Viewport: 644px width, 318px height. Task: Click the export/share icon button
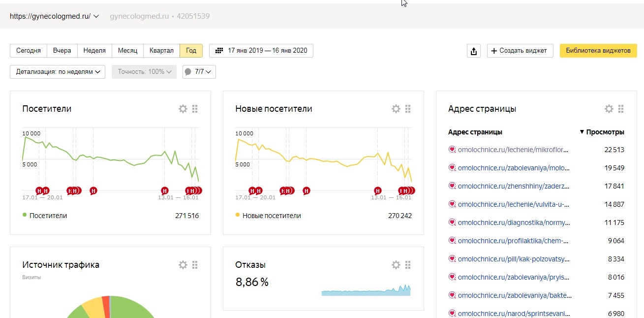pyautogui.click(x=474, y=51)
